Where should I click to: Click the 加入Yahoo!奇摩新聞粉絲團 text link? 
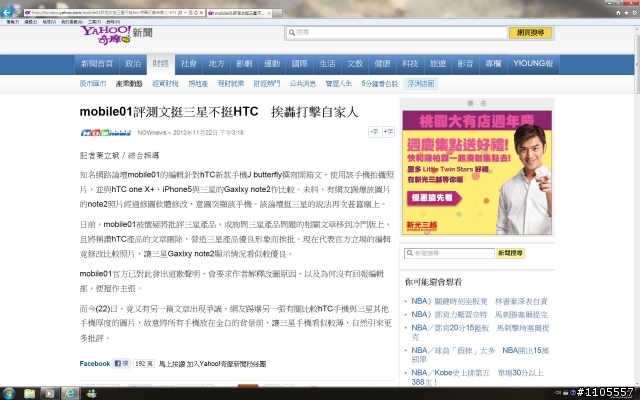(226, 364)
